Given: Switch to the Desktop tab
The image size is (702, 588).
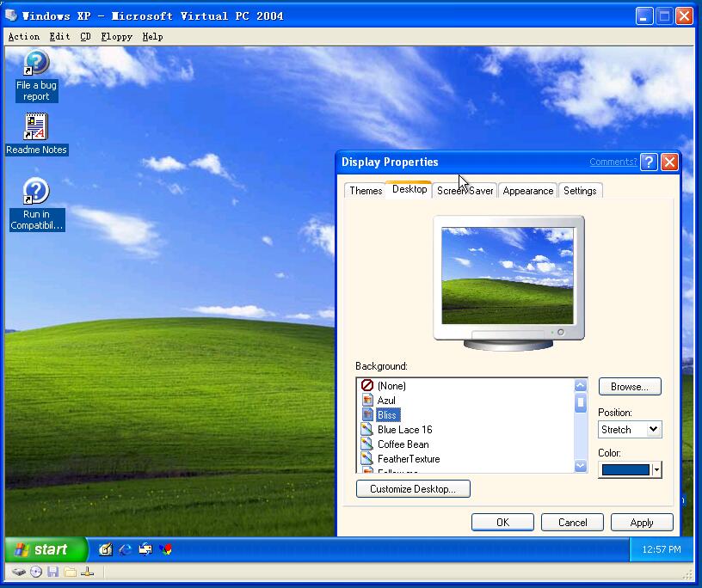Looking at the screenshot, I should (x=409, y=189).
